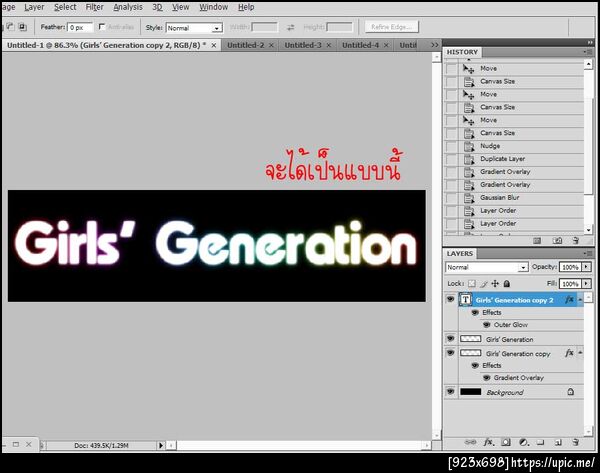Screen dimensions: 600x473
Task: Click the Feather input field
Action: (x=80, y=28)
